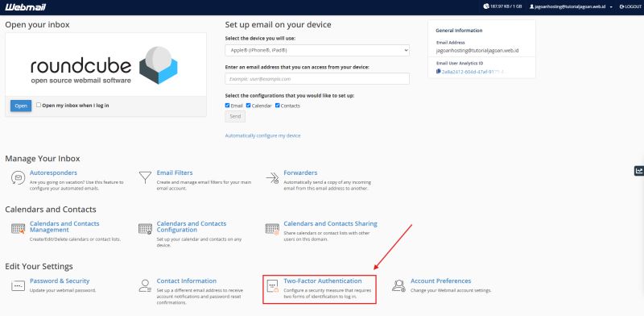Expand the account menu arrow in header

point(611,7)
